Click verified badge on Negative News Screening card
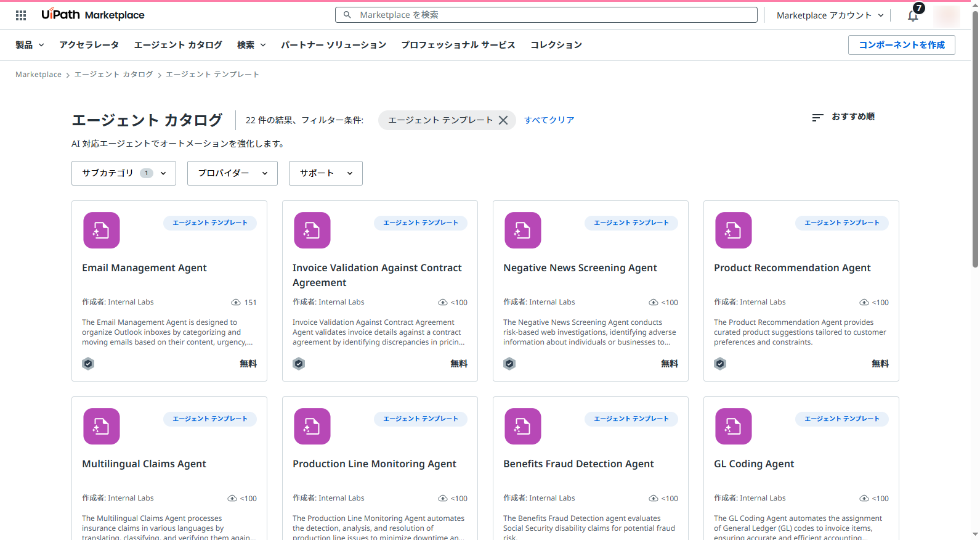The height and width of the screenshot is (540, 980). point(509,364)
